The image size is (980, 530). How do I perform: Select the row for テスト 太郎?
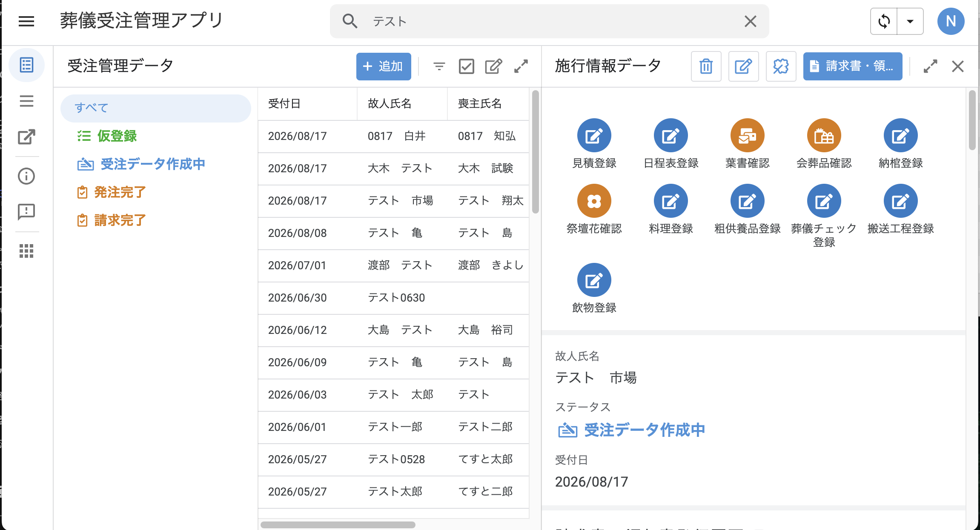click(x=393, y=395)
